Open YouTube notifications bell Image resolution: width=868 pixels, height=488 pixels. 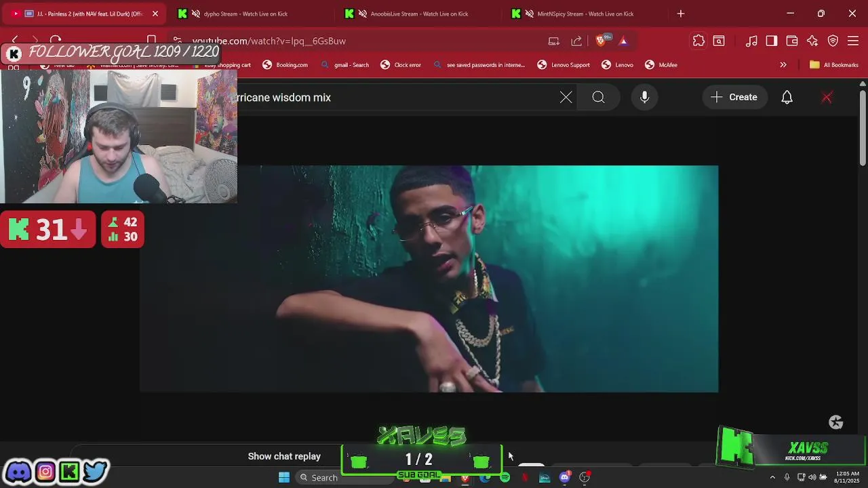tap(787, 98)
